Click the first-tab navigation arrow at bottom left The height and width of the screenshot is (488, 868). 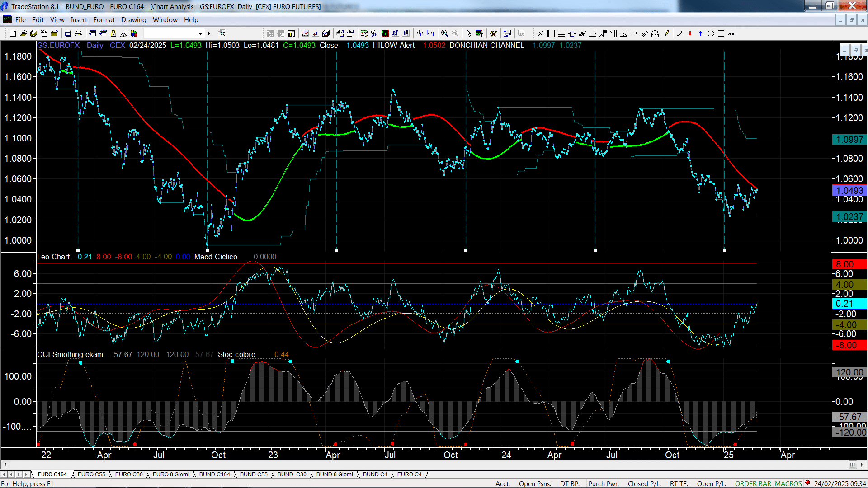(x=4, y=474)
